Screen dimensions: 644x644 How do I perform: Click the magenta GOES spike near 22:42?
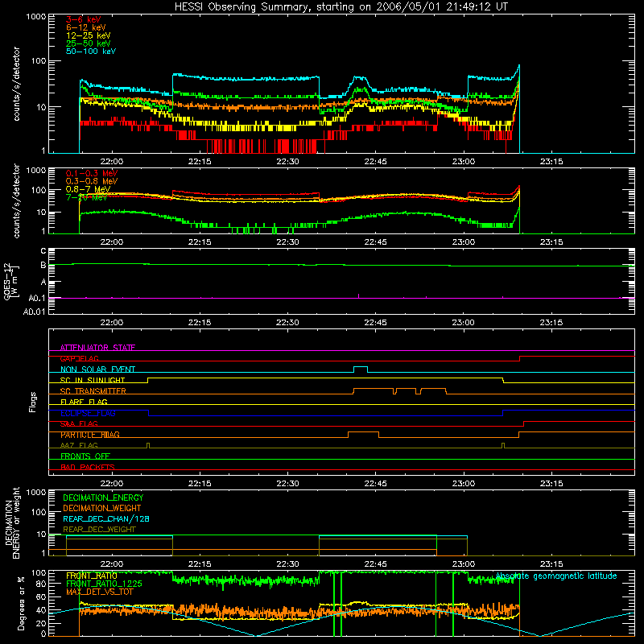click(358, 296)
